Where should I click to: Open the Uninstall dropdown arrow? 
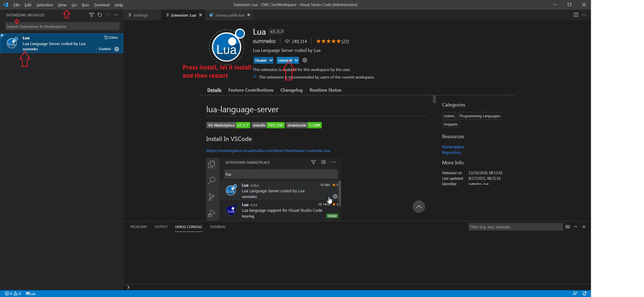pyautogui.click(x=296, y=60)
